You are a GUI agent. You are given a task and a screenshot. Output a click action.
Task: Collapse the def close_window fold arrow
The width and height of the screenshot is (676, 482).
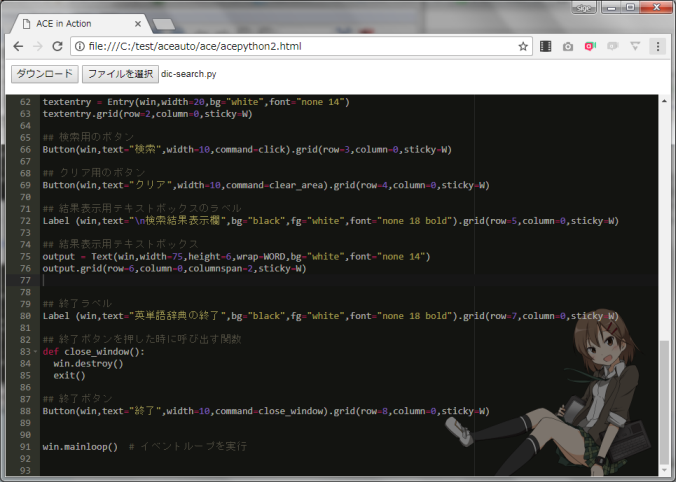(35, 352)
